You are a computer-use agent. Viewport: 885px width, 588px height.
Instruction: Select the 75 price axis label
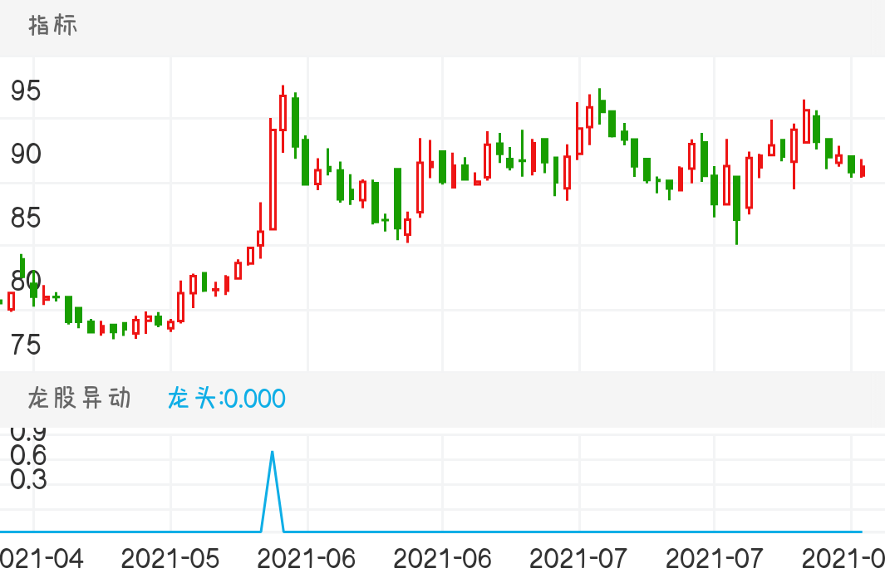25,344
